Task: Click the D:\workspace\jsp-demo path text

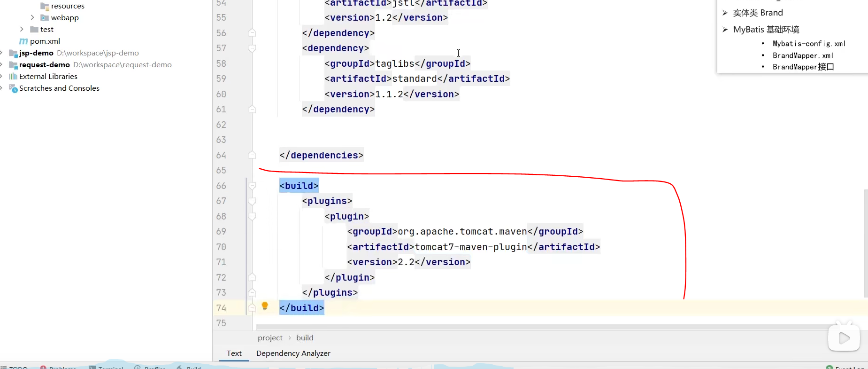Action: click(98, 53)
